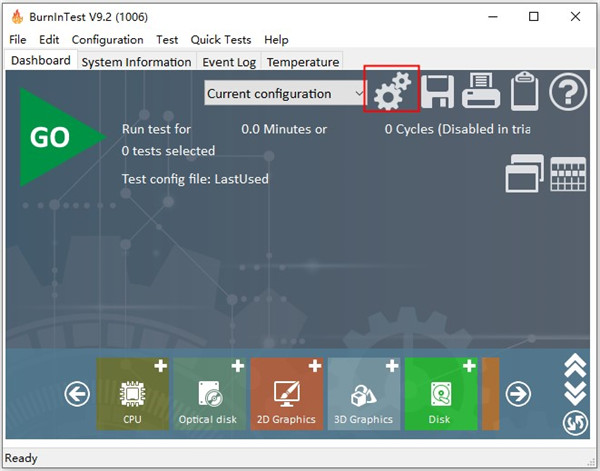The image size is (600, 471).
Task: Open the grid view icon
Action: pos(568,174)
